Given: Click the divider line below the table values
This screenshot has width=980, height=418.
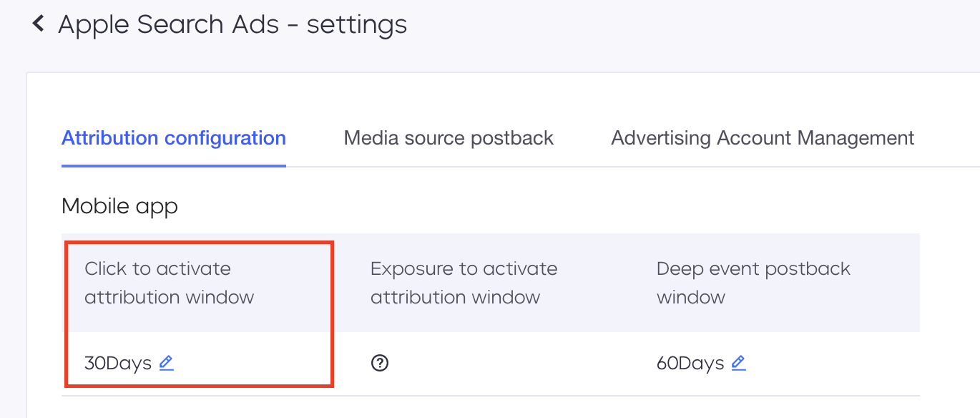Looking at the screenshot, I should tap(491, 396).
